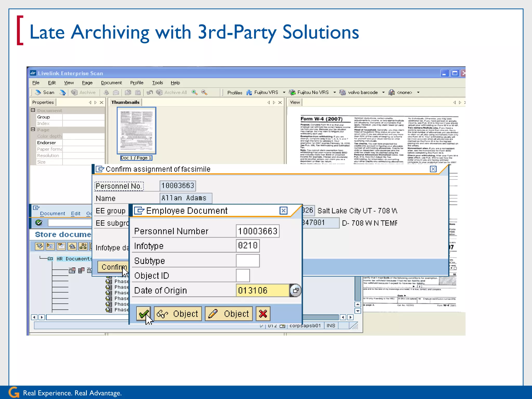This screenshot has width=532, height=399.
Task: Click the collapse subtree minus icon
Action: tap(61, 246)
